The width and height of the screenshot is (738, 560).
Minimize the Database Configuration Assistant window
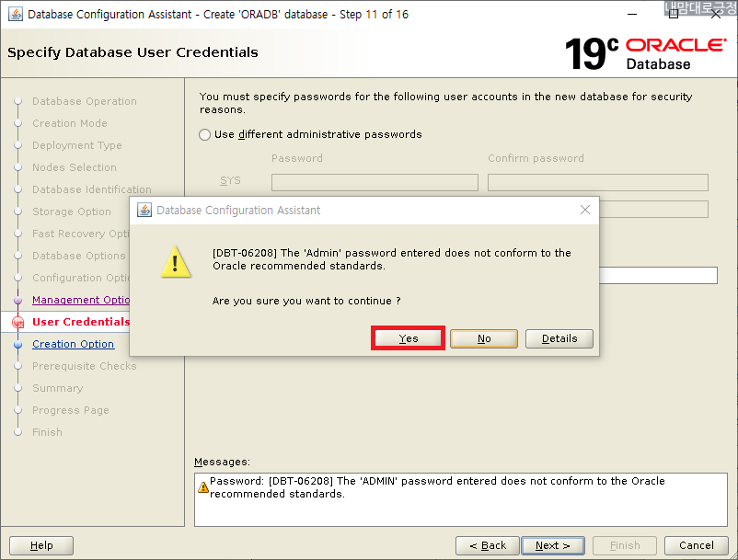(x=632, y=14)
